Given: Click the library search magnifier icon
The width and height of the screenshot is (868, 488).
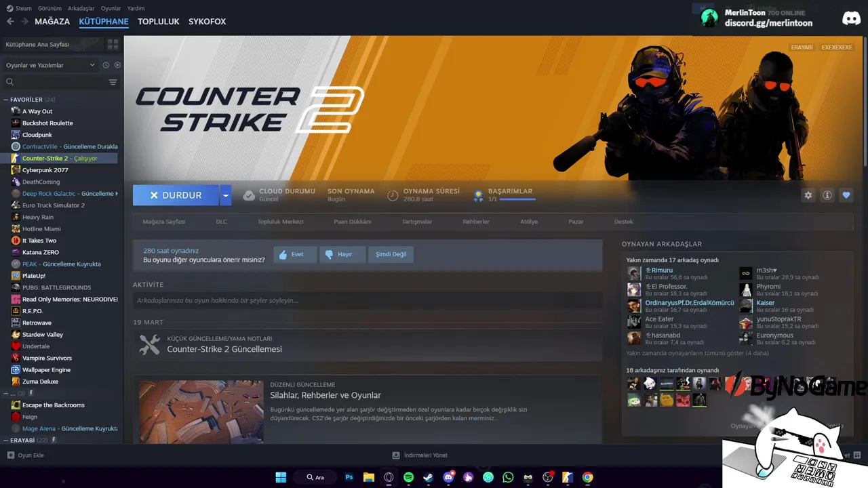Looking at the screenshot, I should [x=9, y=82].
